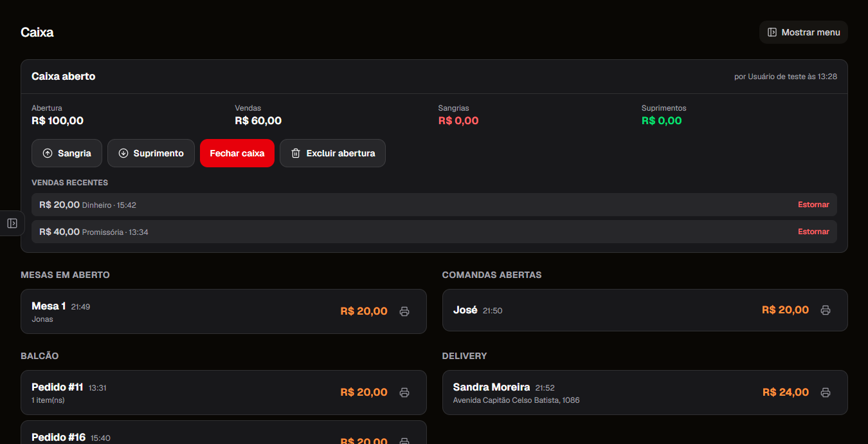The image size is (868, 444).
Task: Print José's comanda via printer icon
Action: pos(826,310)
